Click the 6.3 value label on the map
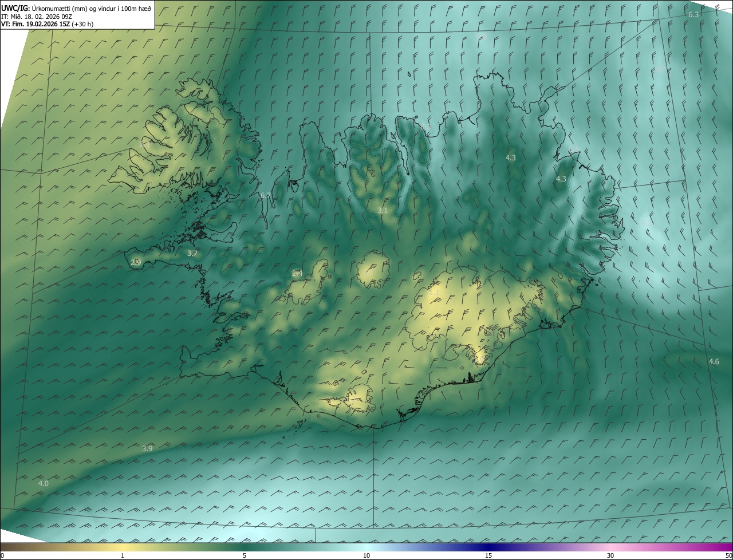The height and width of the screenshot is (560, 733). pos(693,14)
